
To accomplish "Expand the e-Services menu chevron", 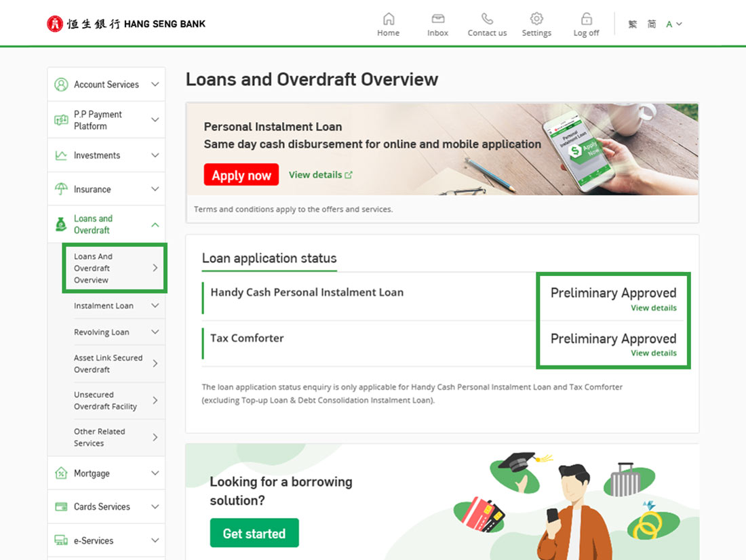I will [155, 540].
